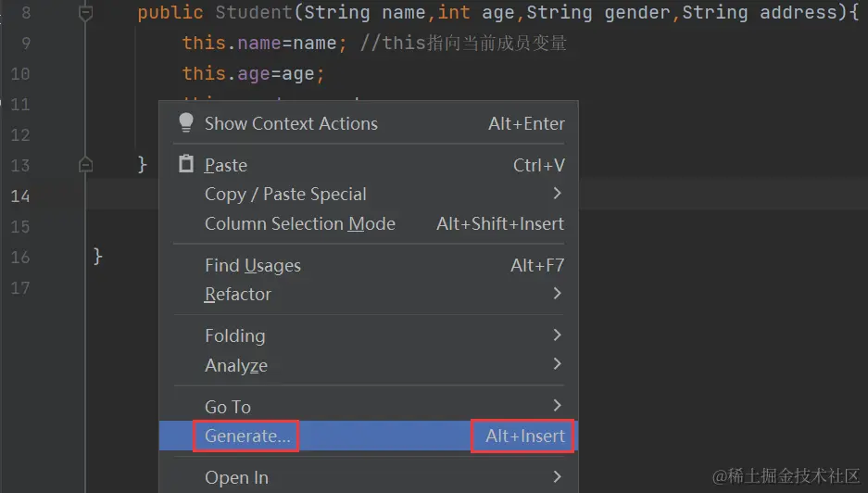Select Show Context Actions menu entry
Viewport: 868px width, 493px height.
pos(291,123)
